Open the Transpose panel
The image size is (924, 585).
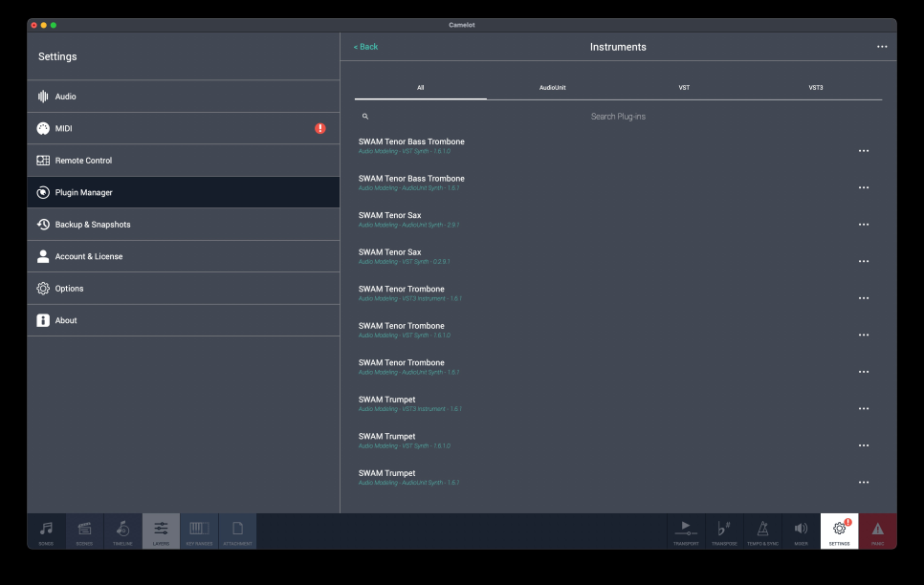pos(724,531)
